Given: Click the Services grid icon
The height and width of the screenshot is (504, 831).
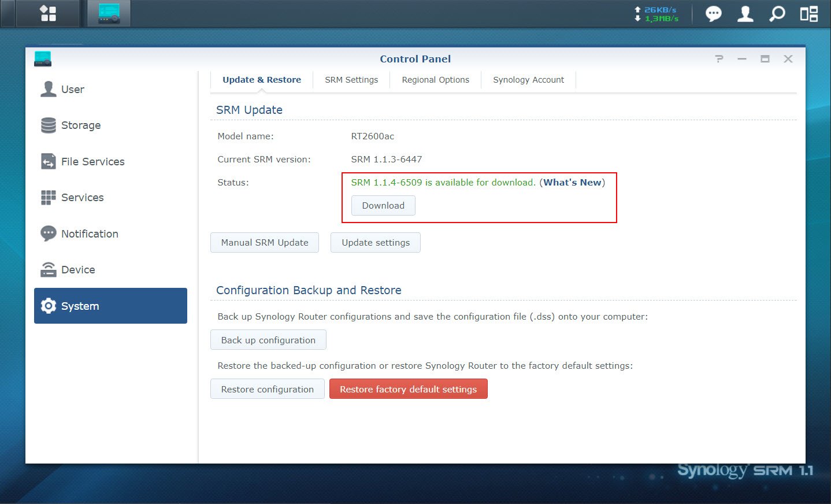Looking at the screenshot, I should pos(49,197).
